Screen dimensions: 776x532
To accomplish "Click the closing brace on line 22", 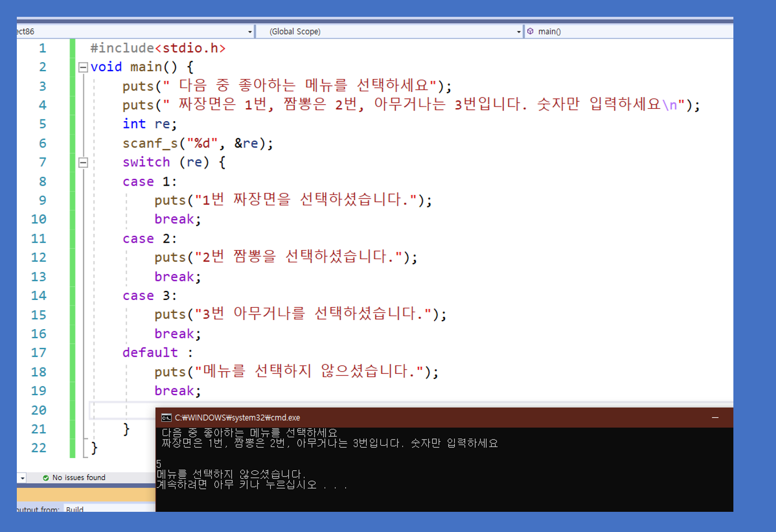I will (x=94, y=448).
